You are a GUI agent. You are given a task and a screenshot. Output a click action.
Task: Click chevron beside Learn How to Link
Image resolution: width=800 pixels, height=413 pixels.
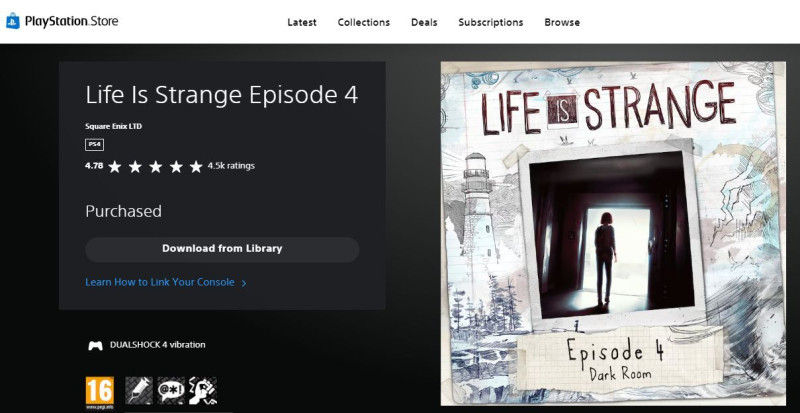244,283
